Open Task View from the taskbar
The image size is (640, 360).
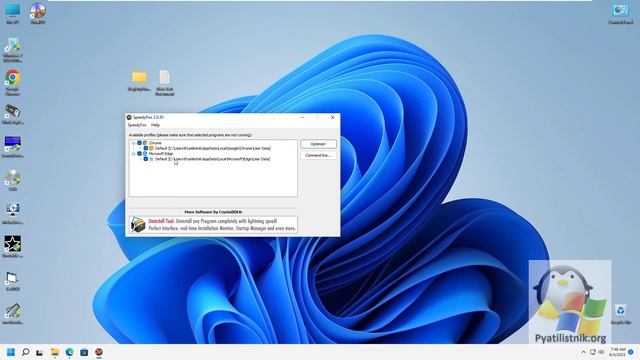coord(40,352)
